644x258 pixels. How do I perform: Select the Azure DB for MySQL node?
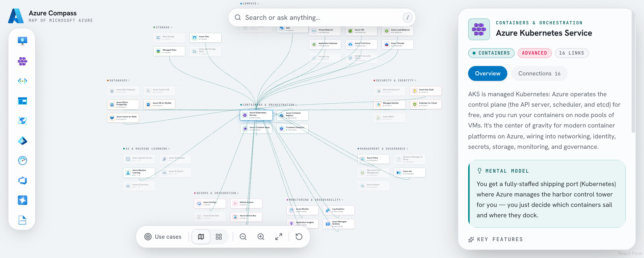pos(159,104)
